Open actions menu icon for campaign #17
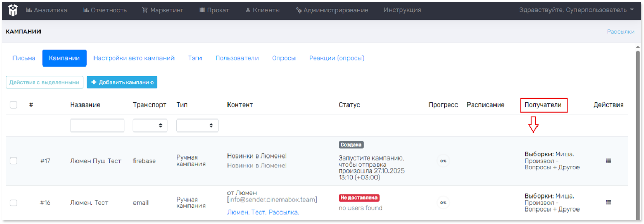Viewport: 644px width, 224px height. click(608, 161)
